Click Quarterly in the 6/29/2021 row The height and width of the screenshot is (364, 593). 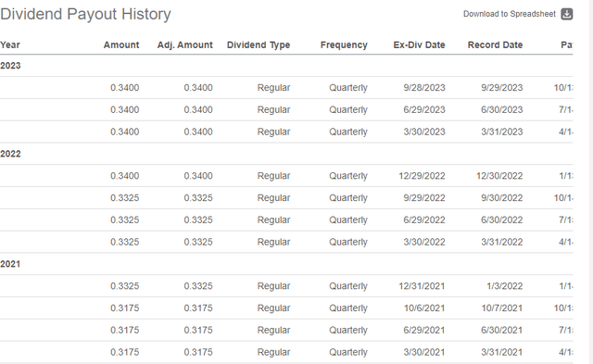[348, 331]
